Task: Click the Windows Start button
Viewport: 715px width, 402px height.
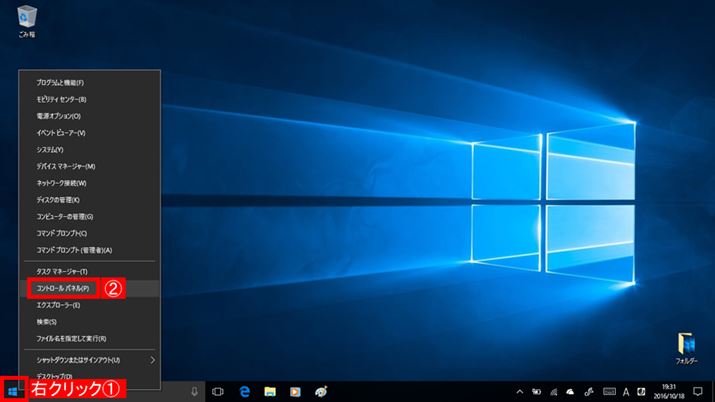Action: coord(12,391)
